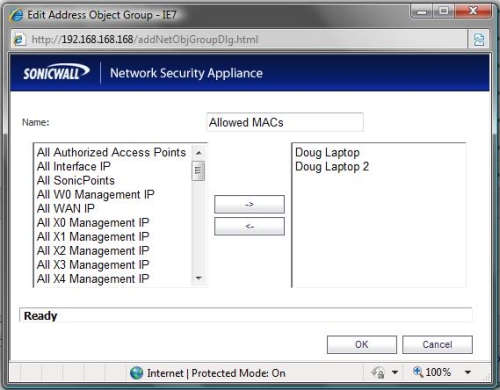Image resolution: width=500 pixels, height=390 pixels.
Task: Click the Ready status text
Action: point(41,316)
